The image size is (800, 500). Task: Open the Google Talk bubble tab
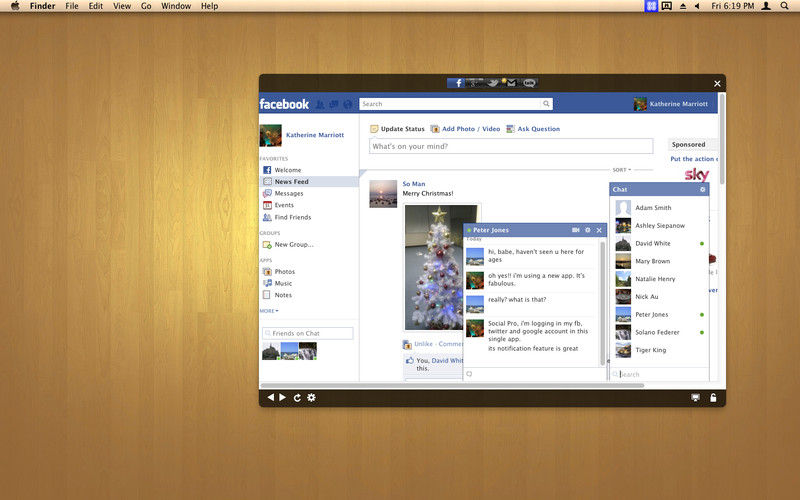[530, 83]
